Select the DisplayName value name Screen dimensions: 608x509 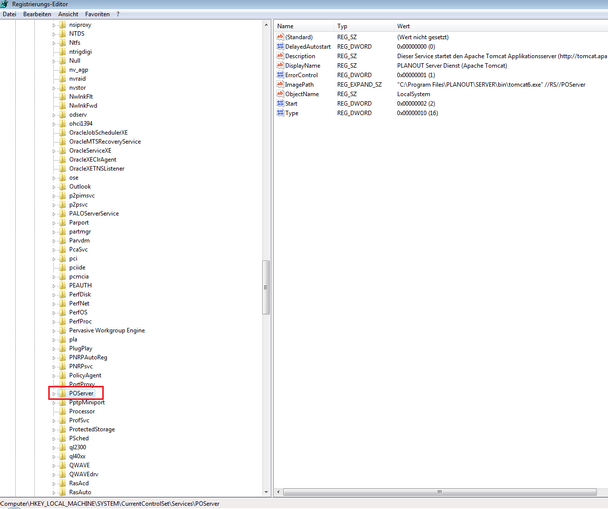[303, 66]
